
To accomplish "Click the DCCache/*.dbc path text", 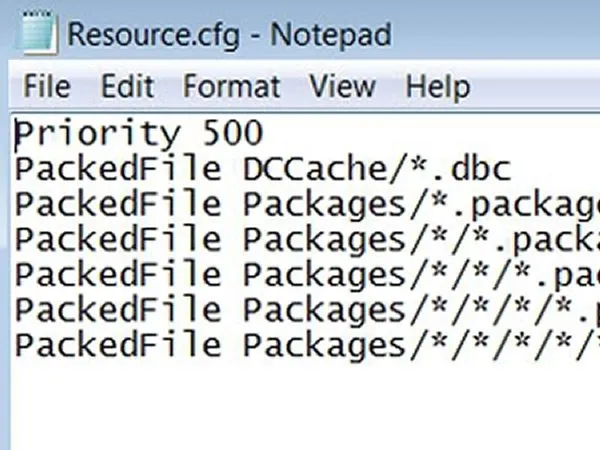I will pos(377,169).
